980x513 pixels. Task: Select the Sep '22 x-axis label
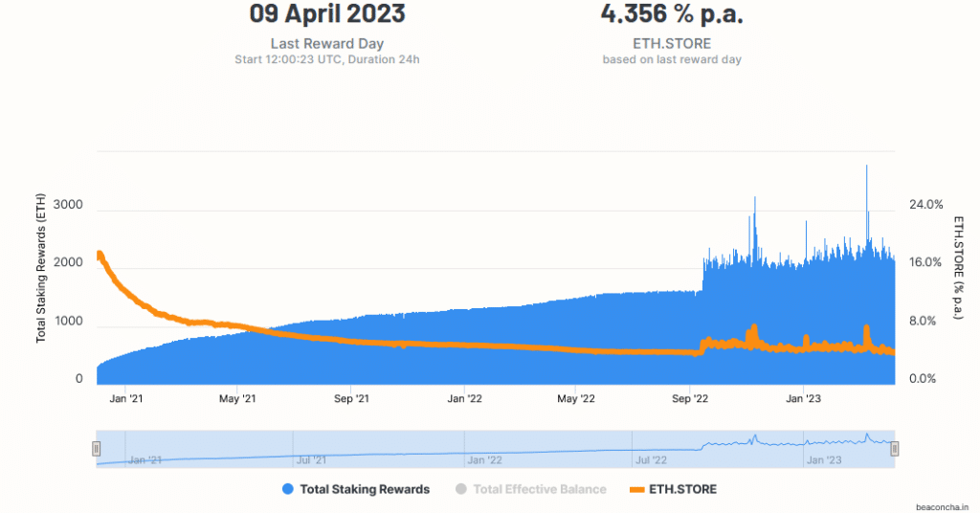pos(691,398)
